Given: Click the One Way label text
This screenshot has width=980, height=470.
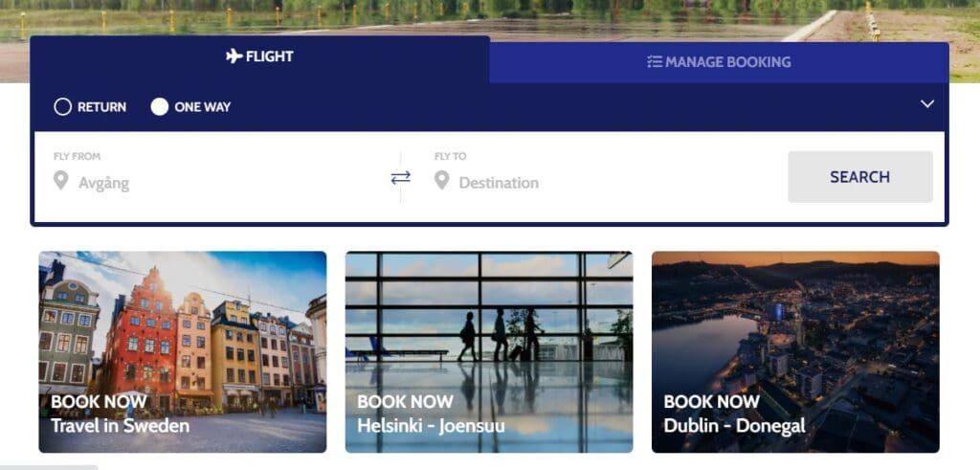Looking at the screenshot, I should pyautogui.click(x=203, y=107).
